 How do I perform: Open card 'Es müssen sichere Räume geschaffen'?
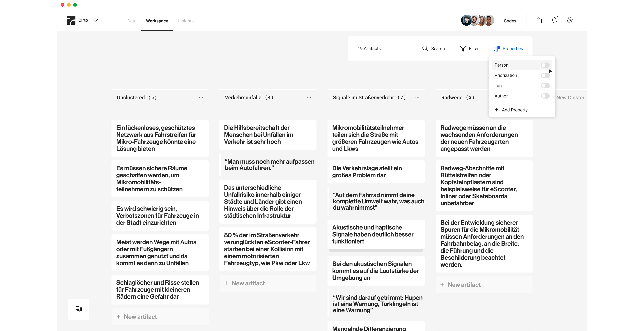[x=160, y=179]
